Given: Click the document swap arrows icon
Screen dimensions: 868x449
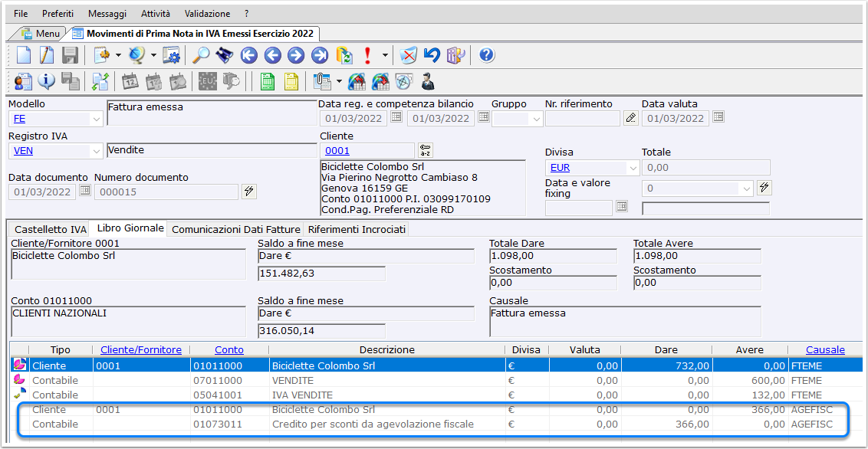Looking at the screenshot, I should click(100, 82).
